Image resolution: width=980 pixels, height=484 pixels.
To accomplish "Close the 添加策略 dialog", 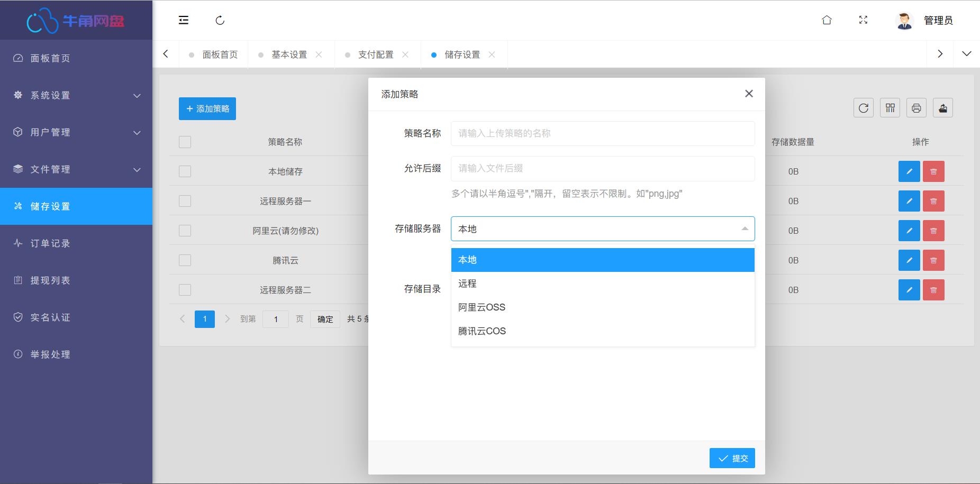I will 749,94.
